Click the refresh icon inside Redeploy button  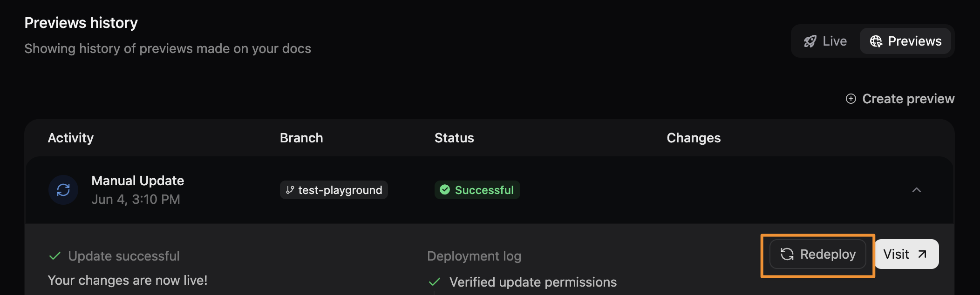(787, 254)
